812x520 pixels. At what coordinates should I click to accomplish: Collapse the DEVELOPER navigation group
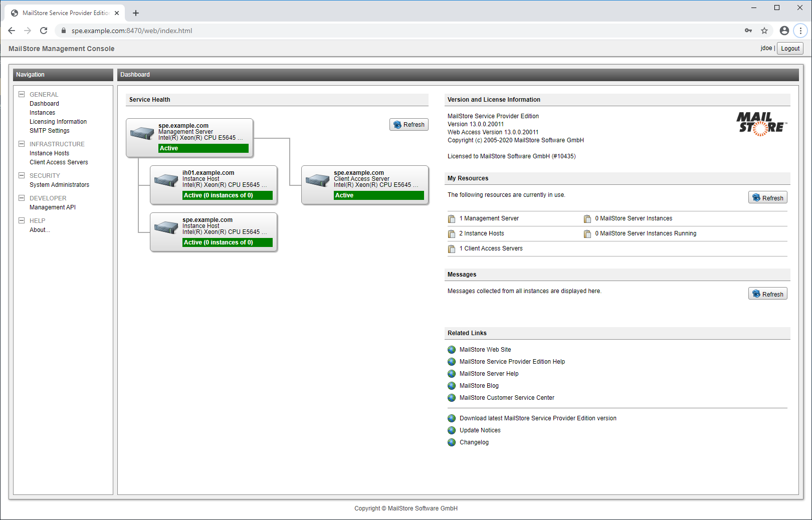[x=22, y=198]
